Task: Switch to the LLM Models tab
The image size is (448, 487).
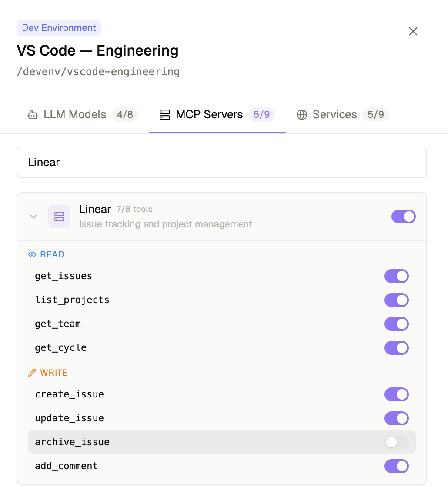Action: click(x=74, y=115)
